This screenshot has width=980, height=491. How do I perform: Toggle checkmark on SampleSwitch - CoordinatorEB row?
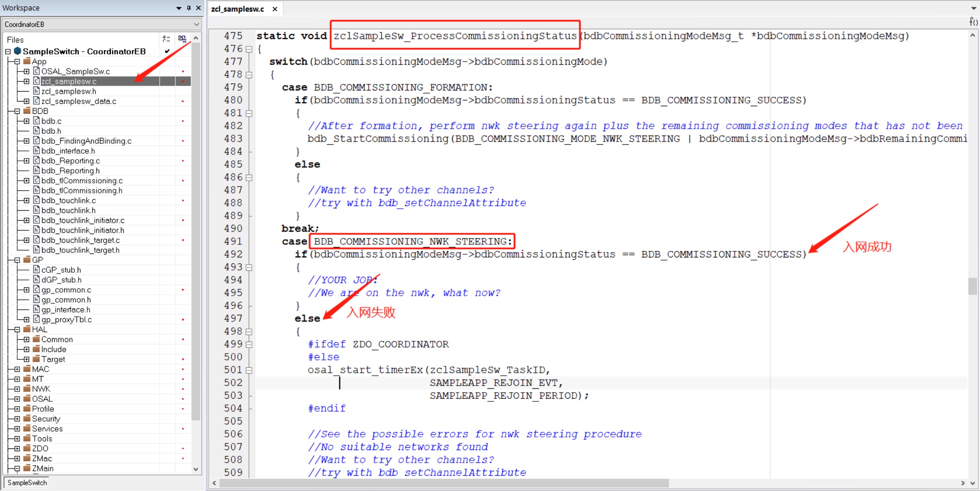pyautogui.click(x=167, y=51)
